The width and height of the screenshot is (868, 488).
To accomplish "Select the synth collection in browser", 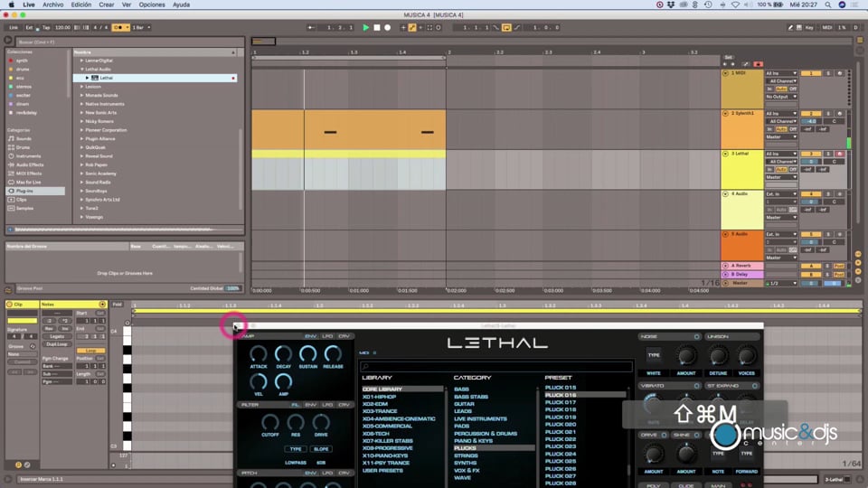I will (22, 61).
